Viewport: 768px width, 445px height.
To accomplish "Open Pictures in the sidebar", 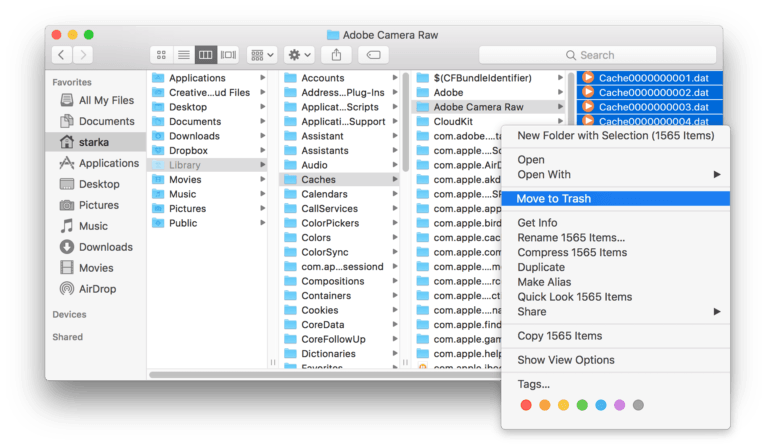I will point(96,205).
